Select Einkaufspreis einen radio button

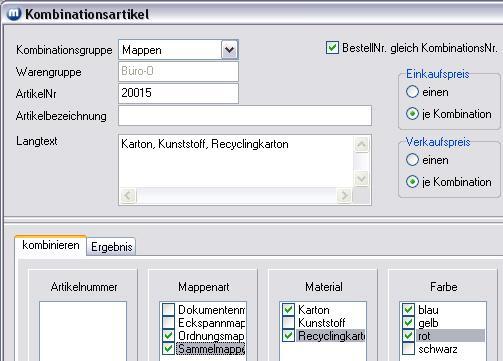coord(412,92)
